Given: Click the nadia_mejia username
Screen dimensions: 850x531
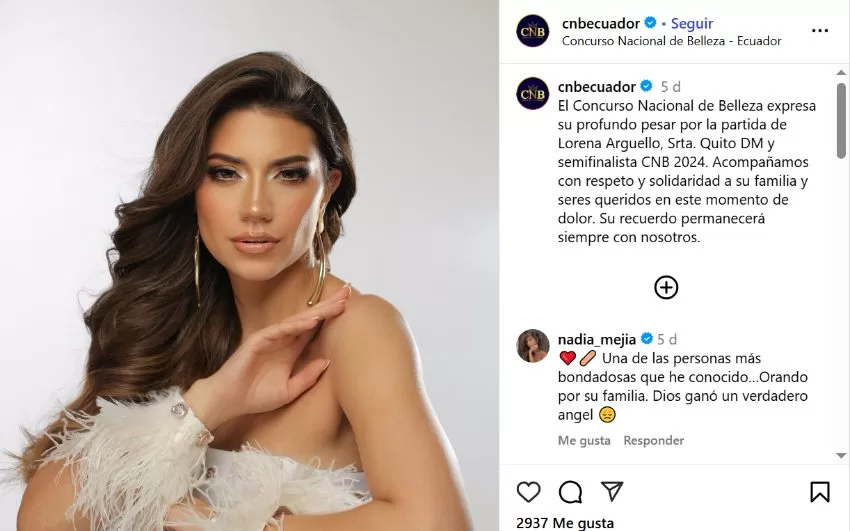Looking at the screenshot, I should click(x=597, y=339).
